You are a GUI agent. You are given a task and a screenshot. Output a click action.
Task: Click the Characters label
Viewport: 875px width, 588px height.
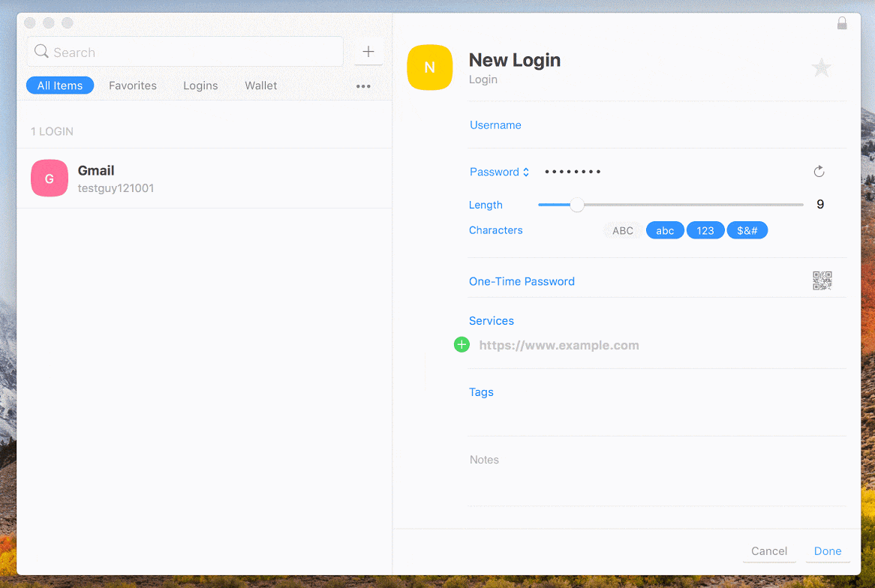[495, 229]
